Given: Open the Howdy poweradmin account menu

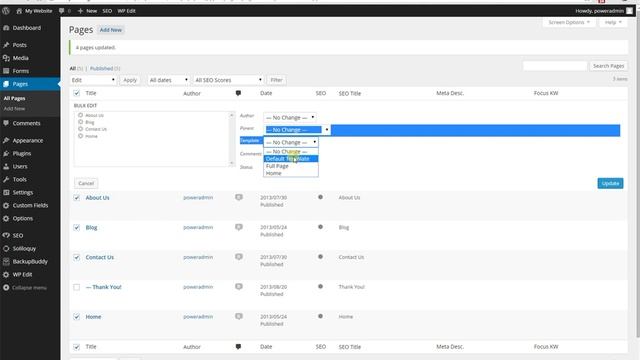Looking at the screenshot, I should pyautogui.click(x=604, y=11).
